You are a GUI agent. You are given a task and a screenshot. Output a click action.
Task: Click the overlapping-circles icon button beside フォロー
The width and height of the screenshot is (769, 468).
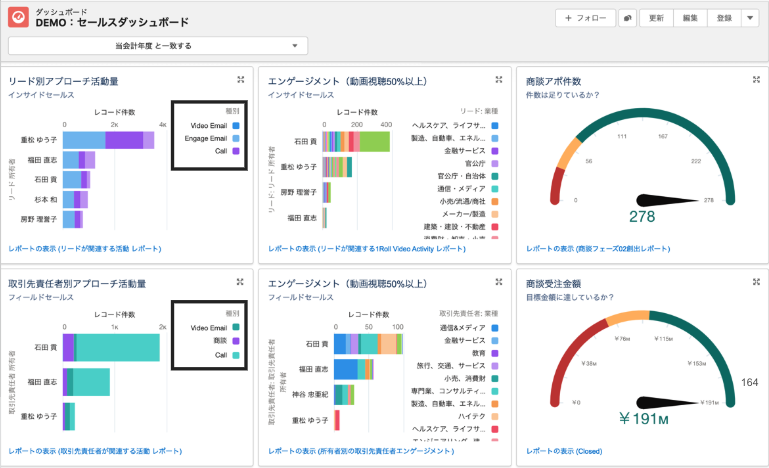tap(627, 18)
